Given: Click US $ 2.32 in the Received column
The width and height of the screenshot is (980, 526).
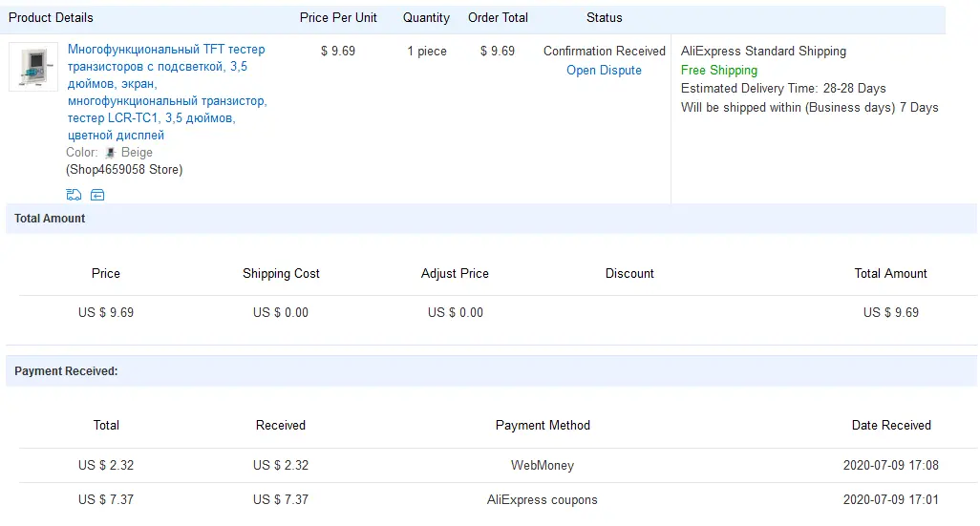Looking at the screenshot, I should [x=281, y=466].
